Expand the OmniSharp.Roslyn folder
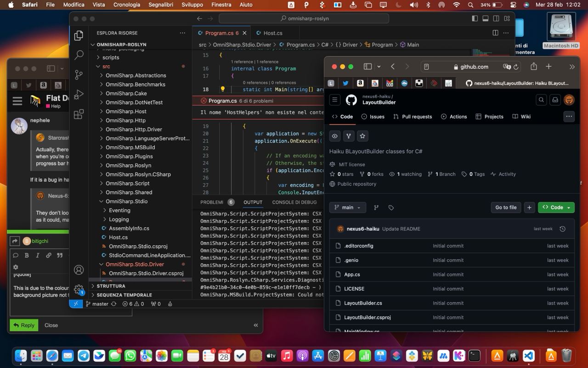The height and width of the screenshot is (368, 588). [x=128, y=165]
